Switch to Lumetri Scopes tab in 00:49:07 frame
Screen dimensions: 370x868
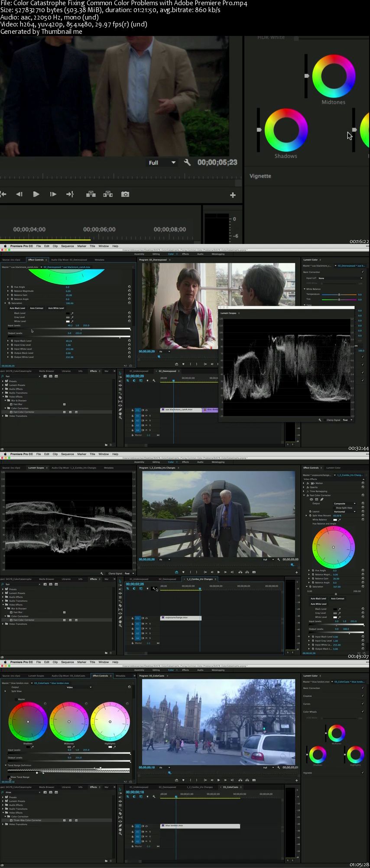pyautogui.click(x=36, y=468)
